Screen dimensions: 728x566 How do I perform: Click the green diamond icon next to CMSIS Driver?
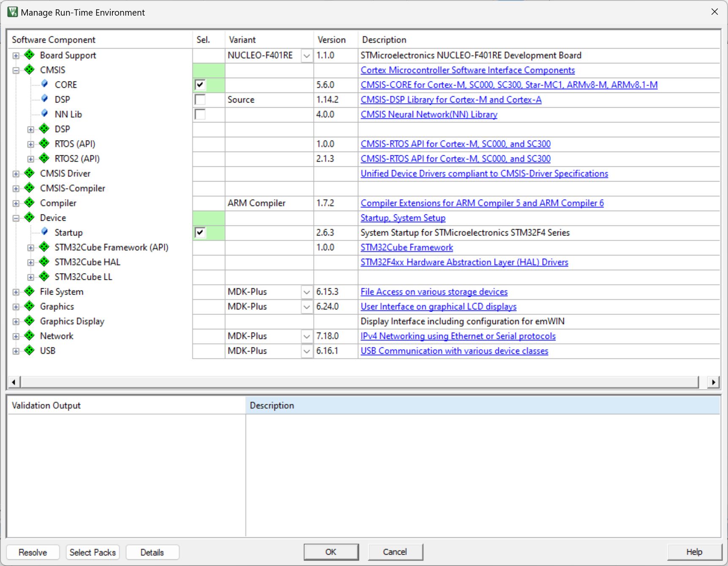tap(29, 173)
